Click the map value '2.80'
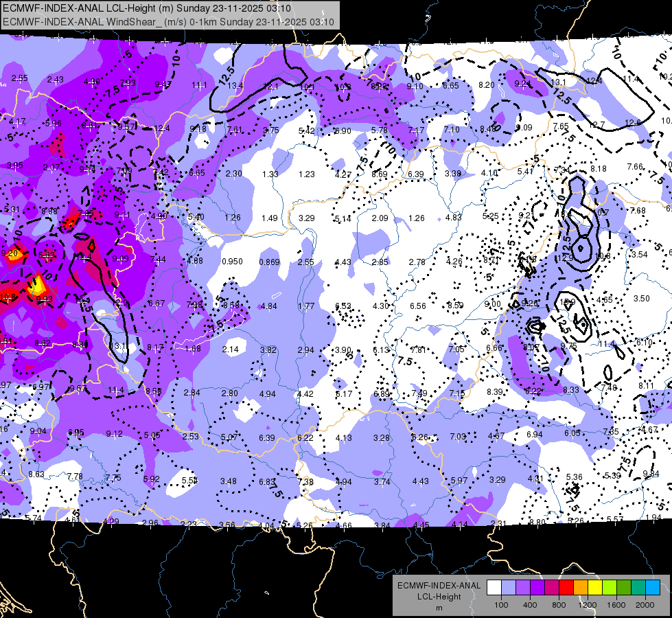This screenshot has height=618, width=672. (x=230, y=393)
